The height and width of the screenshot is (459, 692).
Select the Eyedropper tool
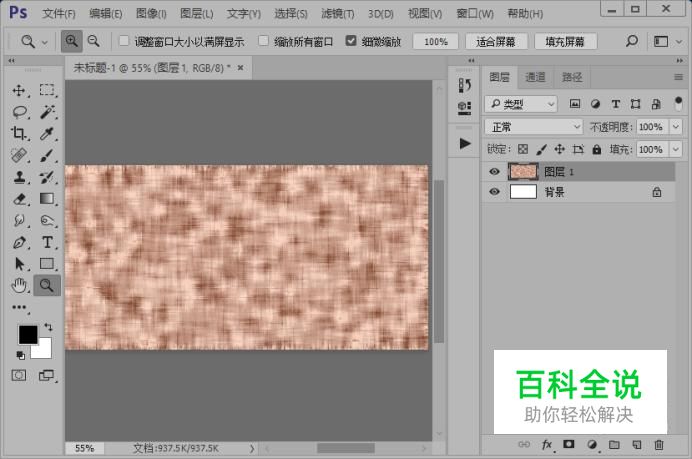[47, 133]
